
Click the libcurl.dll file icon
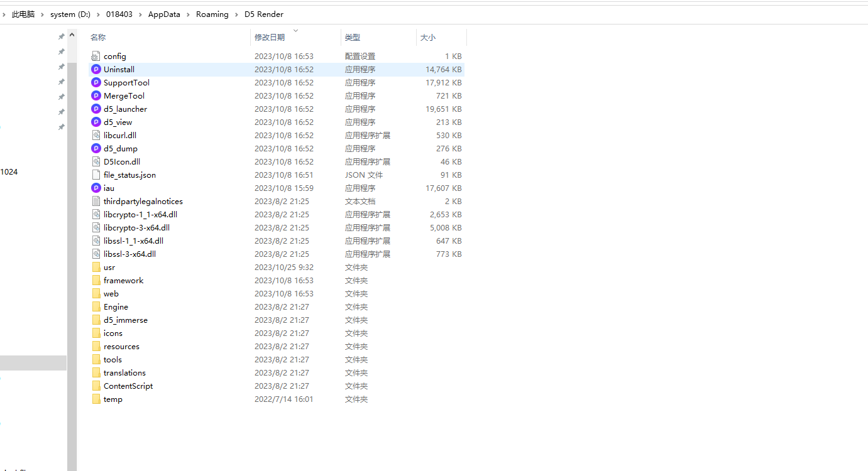pos(96,136)
